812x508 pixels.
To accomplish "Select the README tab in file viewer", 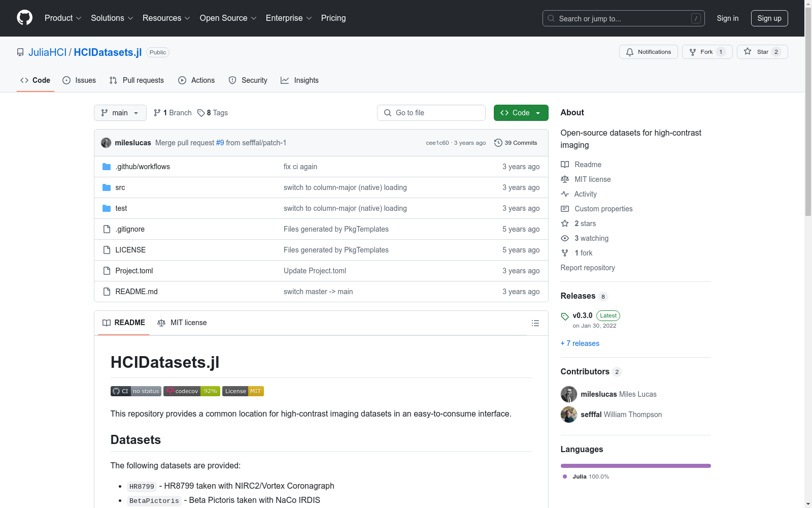I will [x=124, y=323].
